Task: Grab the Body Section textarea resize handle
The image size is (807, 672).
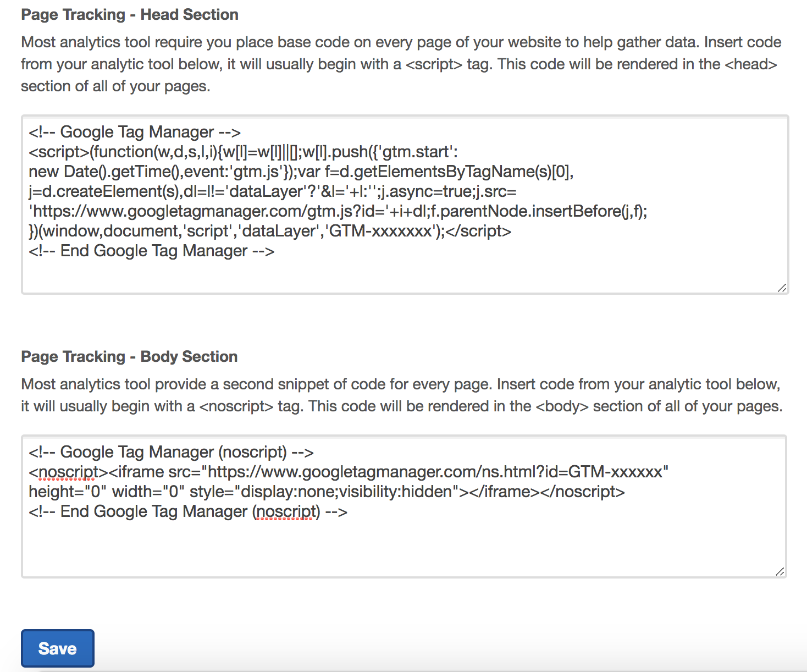Action: pyautogui.click(x=780, y=571)
